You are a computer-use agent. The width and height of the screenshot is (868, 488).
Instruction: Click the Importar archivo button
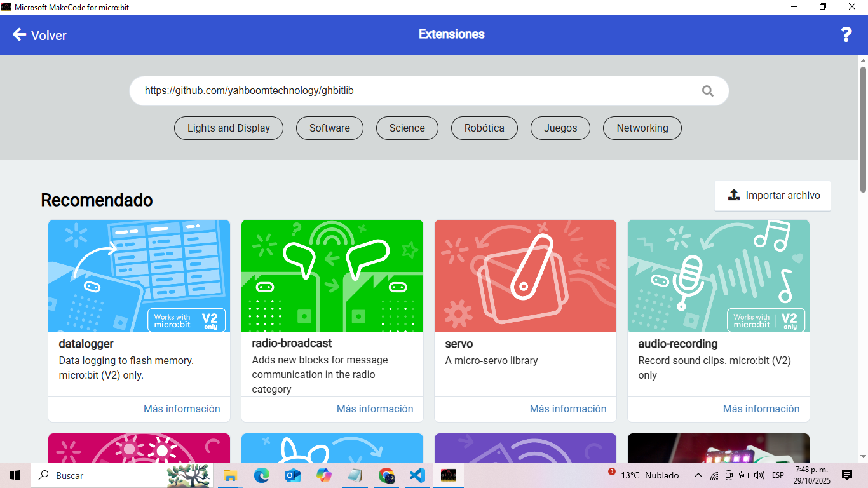pyautogui.click(x=772, y=196)
